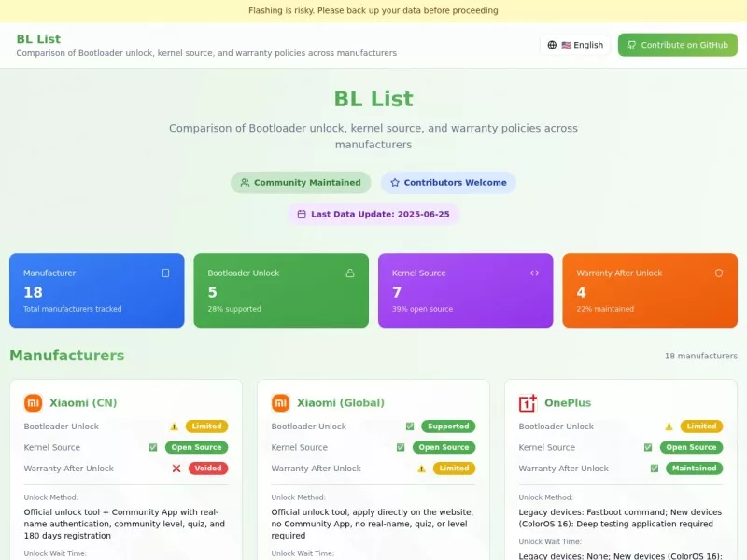
Task: Click Xiaomi (Global) Supported badge
Action: coord(448,427)
